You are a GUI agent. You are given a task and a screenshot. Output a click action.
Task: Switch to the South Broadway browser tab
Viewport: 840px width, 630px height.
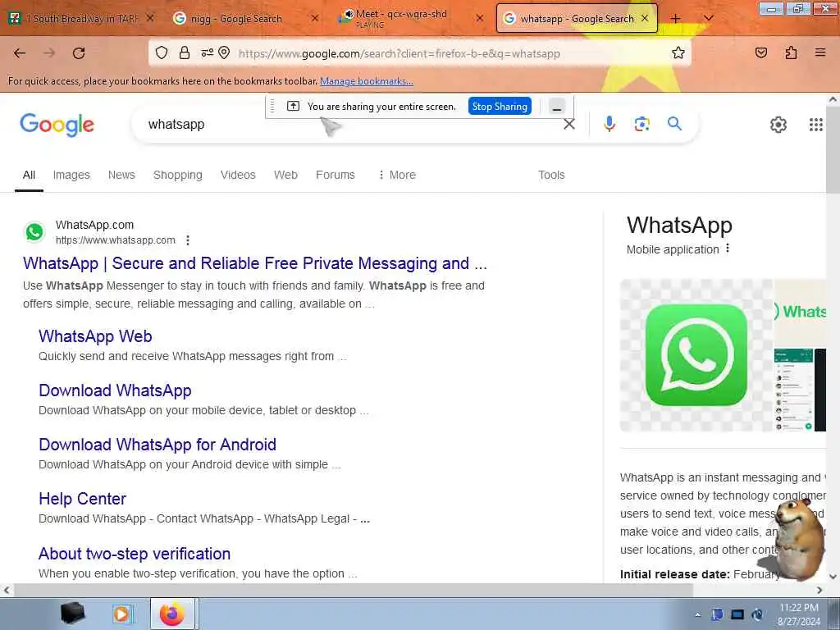tap(81, 18)
